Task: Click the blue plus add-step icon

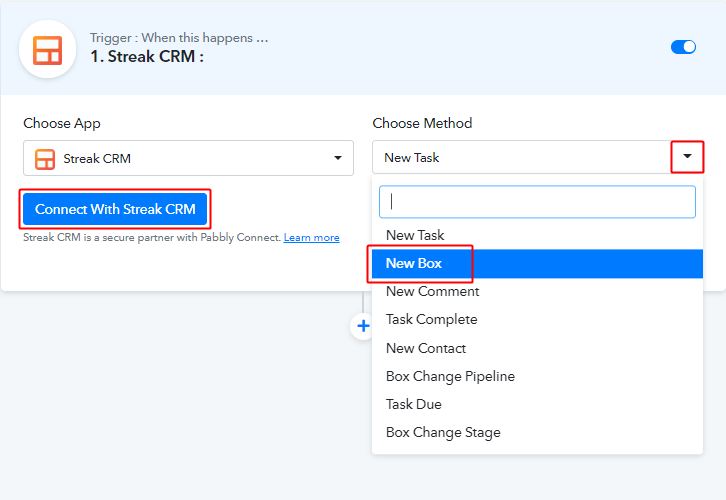Action: coord(363,326)
